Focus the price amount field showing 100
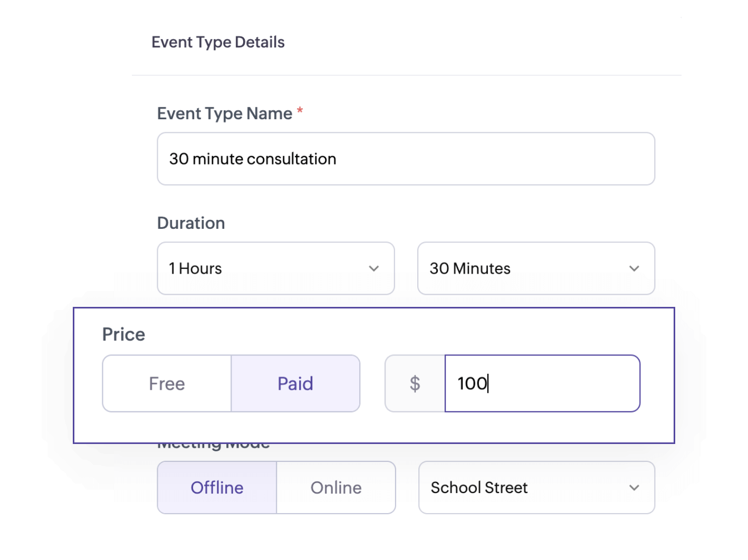The image size is (748, 560). coord(542,383)
